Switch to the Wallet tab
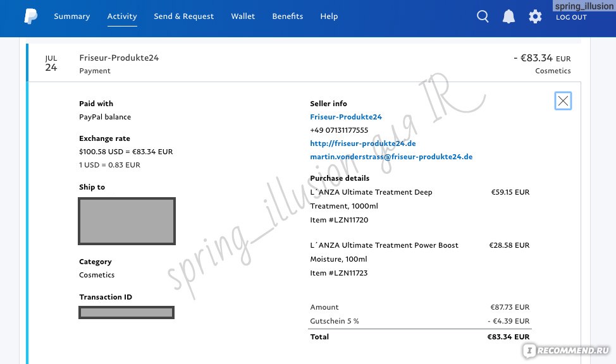This screenshot has height=364, width=616. click(243, 16)
